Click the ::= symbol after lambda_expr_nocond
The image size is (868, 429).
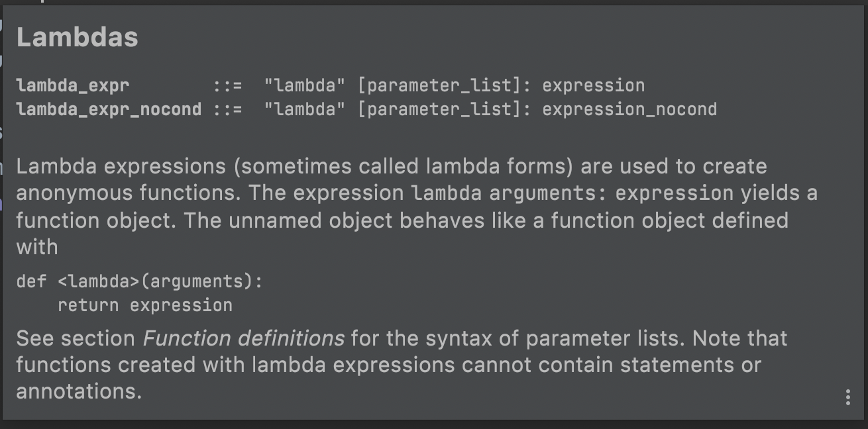point(227,109)
